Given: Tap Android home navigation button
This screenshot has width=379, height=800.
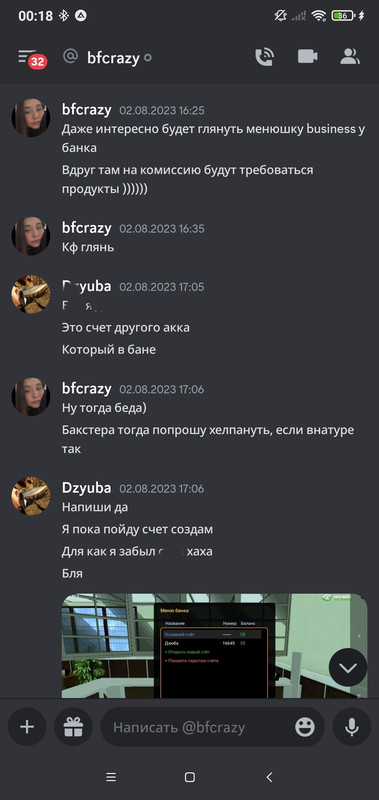Looking at the screenshot, I should click(189, 777).
